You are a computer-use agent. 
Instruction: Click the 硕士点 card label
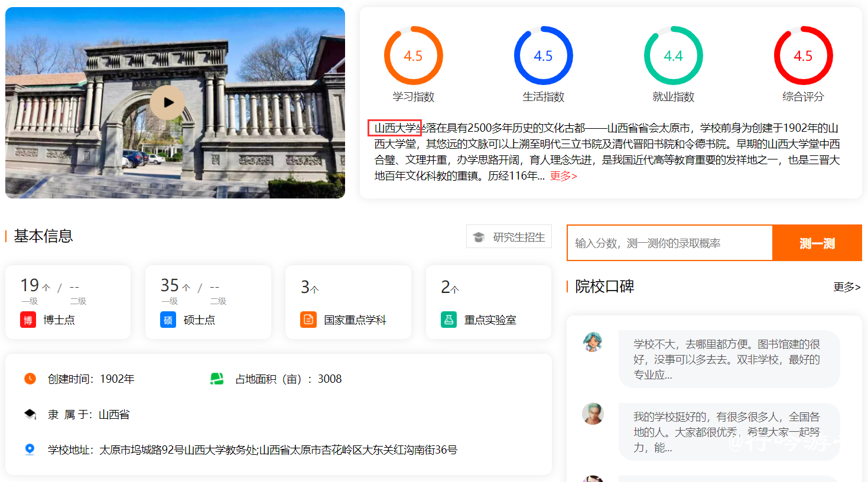199,320
